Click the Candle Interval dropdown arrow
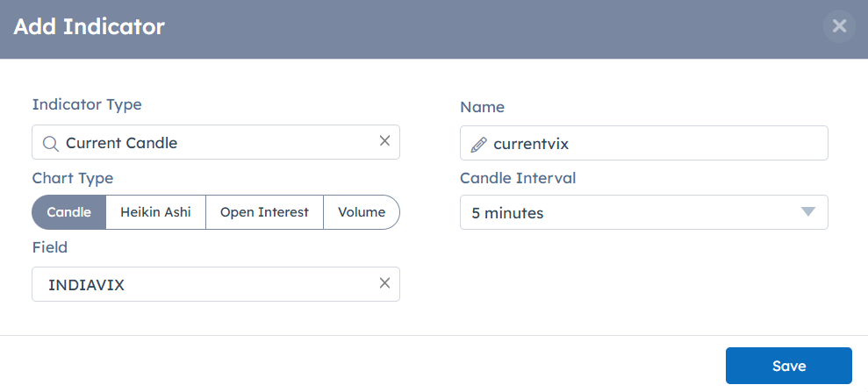The height and width of the screenshot is (392, 868). (x=808, y=212)
